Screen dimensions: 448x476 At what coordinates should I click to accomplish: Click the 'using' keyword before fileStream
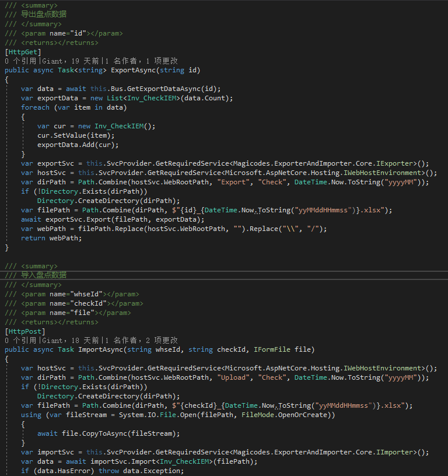coord(31,415)
